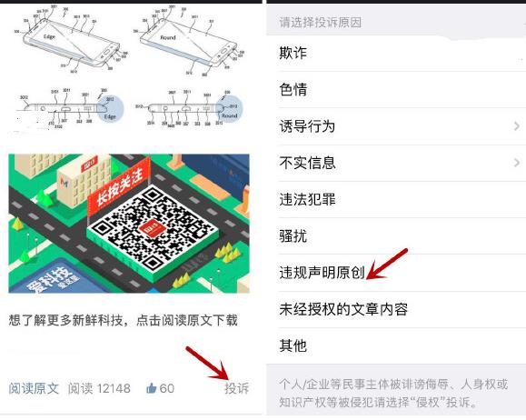
Task: Tap the 长按关注 red banner
Action: click(x=119, y=187)
